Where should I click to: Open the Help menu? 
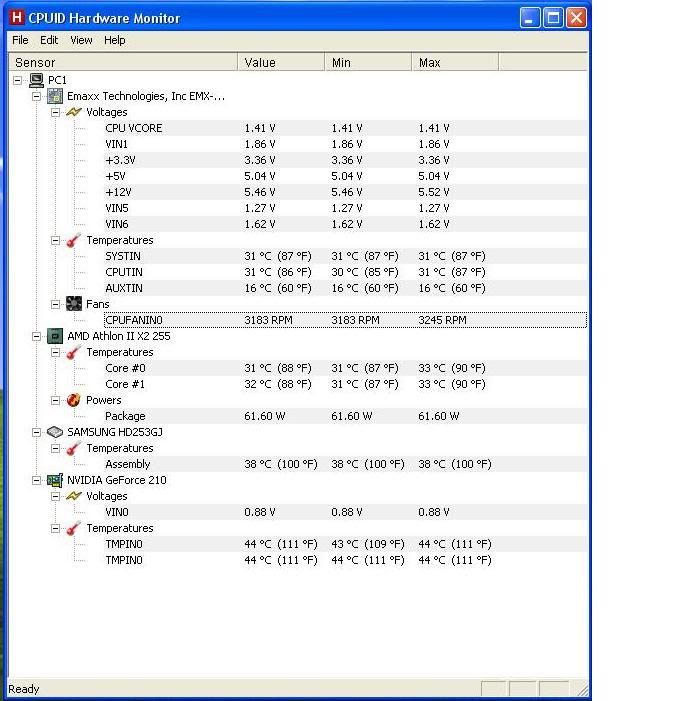[114, 40]
